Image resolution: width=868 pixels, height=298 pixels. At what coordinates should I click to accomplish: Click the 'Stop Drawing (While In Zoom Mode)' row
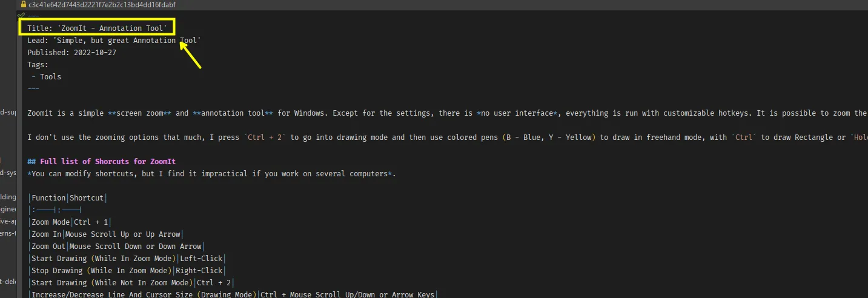(127, 271)
